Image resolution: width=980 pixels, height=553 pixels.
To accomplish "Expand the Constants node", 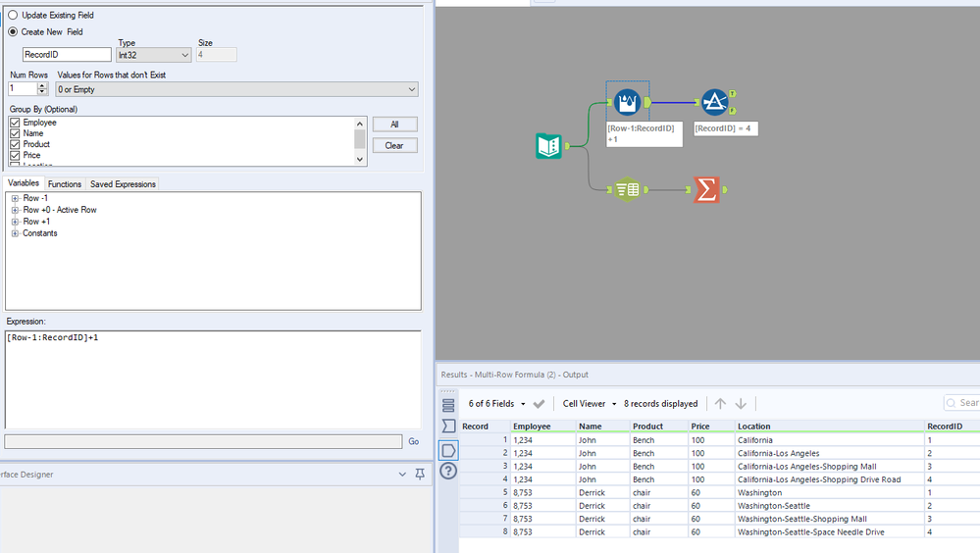I will click(15, 233).
